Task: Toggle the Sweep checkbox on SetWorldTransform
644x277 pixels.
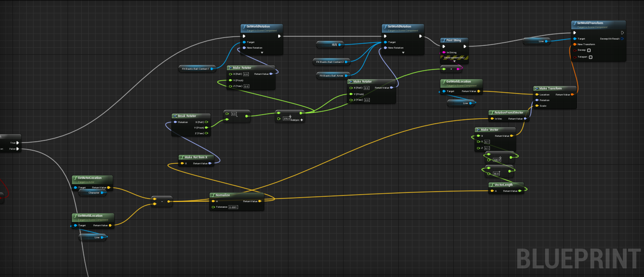Action: pyautogui.click(x=589, y=50)
